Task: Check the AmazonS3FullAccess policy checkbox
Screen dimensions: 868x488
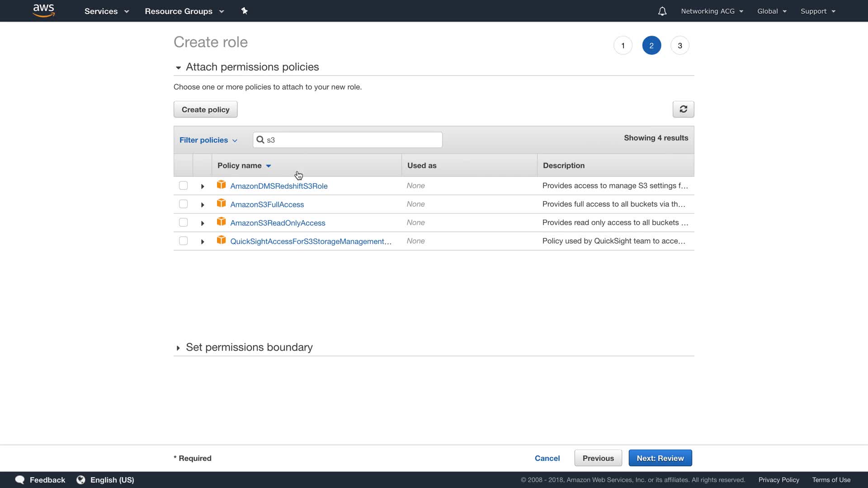Action: [x=183, y=204]
